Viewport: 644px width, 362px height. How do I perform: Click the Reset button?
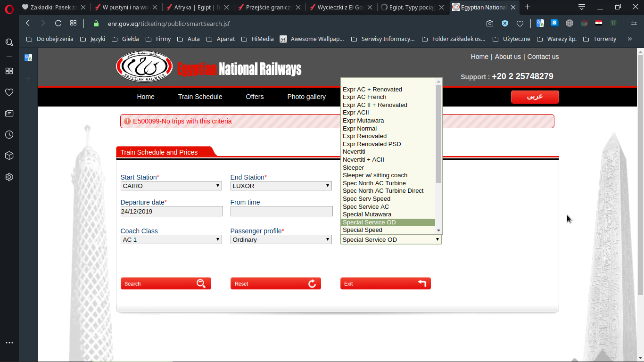(276, 283)
